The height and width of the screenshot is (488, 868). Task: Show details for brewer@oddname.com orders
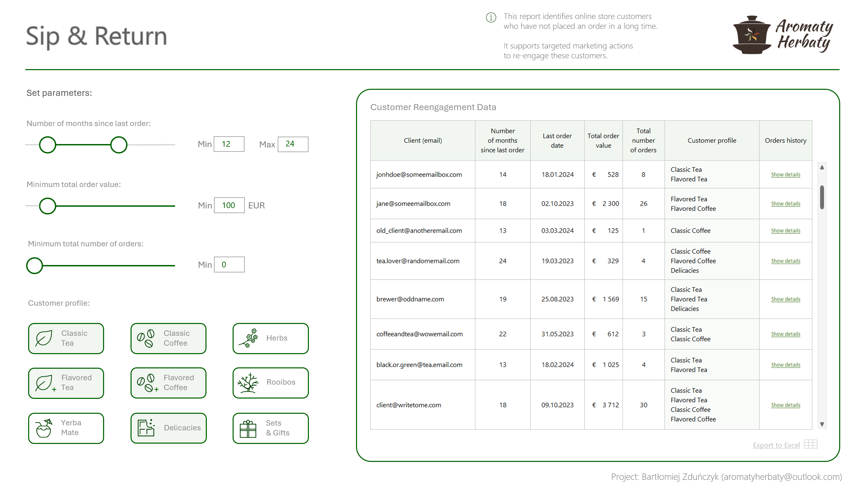coord(785,299)
